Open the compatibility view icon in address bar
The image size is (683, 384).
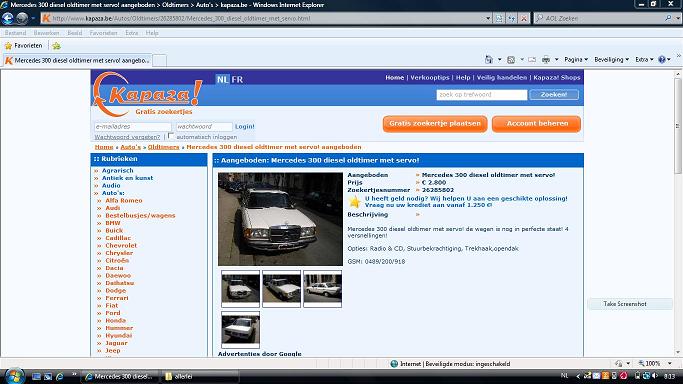(499, 18)
